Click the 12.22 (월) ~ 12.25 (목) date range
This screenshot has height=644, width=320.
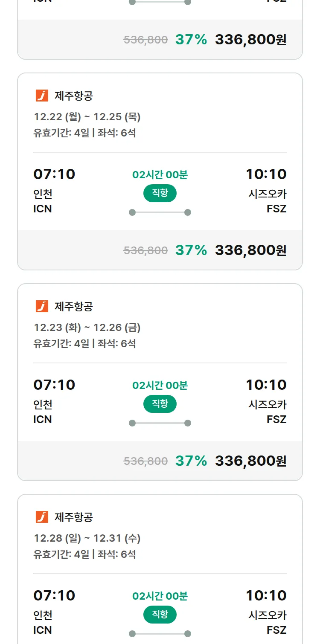pos(87,117)
